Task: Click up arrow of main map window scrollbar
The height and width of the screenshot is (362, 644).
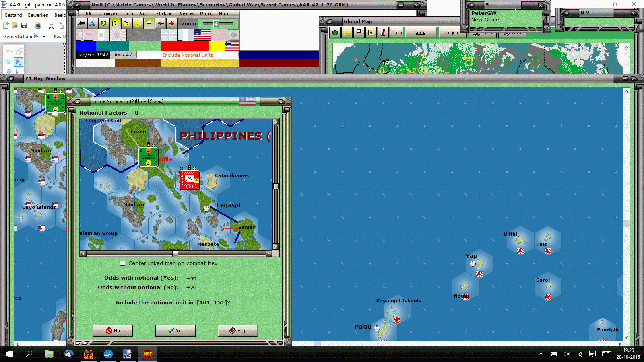Action: point(626,91)
